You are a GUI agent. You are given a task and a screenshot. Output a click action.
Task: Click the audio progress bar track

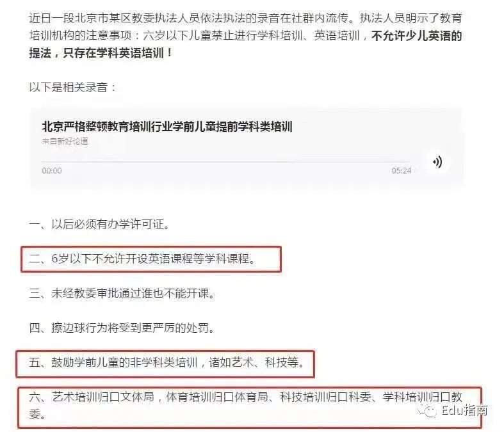coord(226,161)
